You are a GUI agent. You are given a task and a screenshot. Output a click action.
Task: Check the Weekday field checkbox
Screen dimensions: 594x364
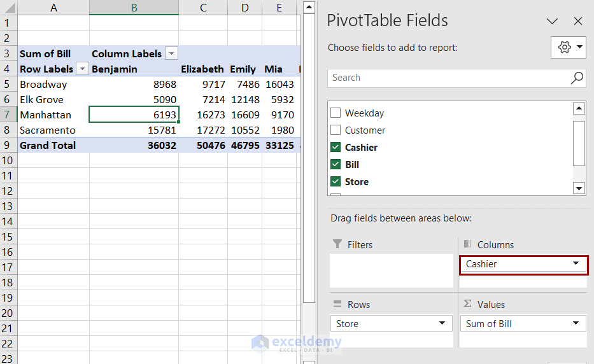[336, 113]
